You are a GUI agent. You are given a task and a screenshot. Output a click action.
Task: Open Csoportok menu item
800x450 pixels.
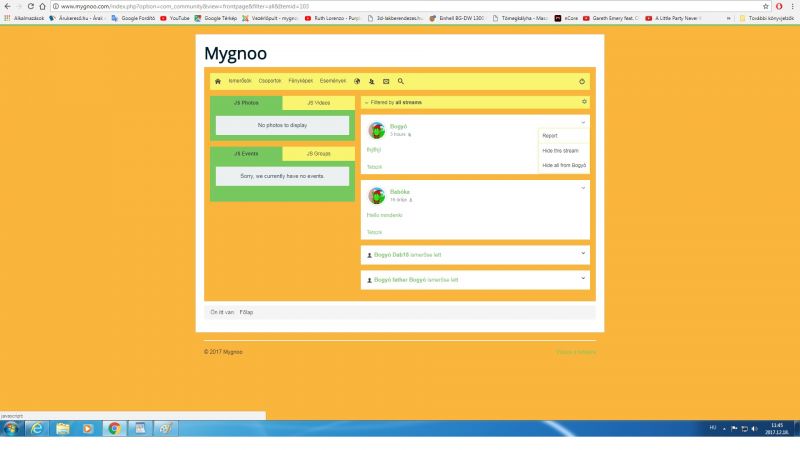[270, 81]
